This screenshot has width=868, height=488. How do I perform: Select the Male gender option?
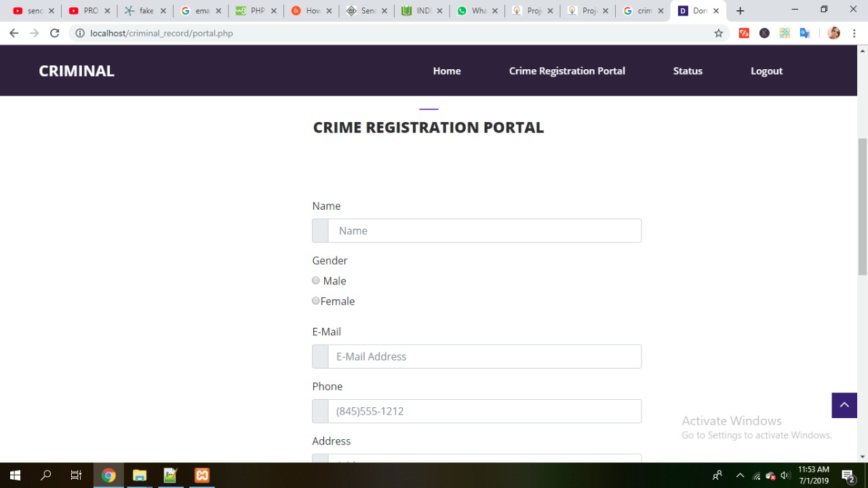click(x=316, y=280)
